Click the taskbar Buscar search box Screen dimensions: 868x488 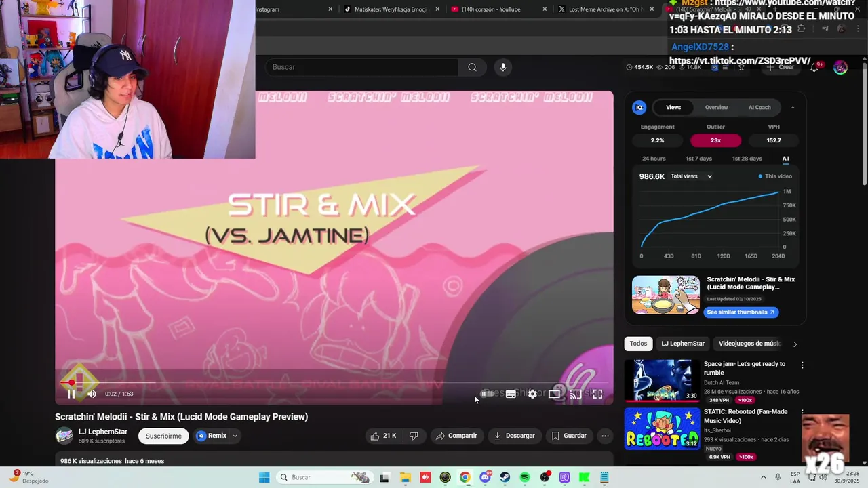pos(325,477)
